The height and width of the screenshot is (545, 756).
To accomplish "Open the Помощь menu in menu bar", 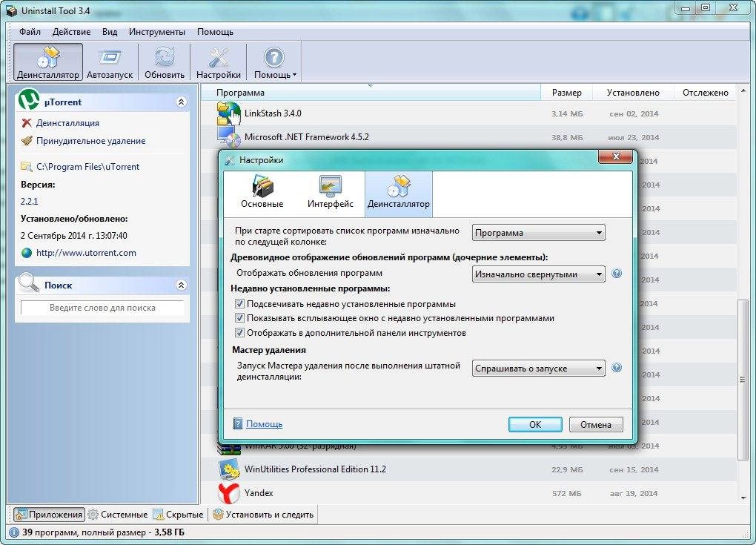I will coord(215,32).
